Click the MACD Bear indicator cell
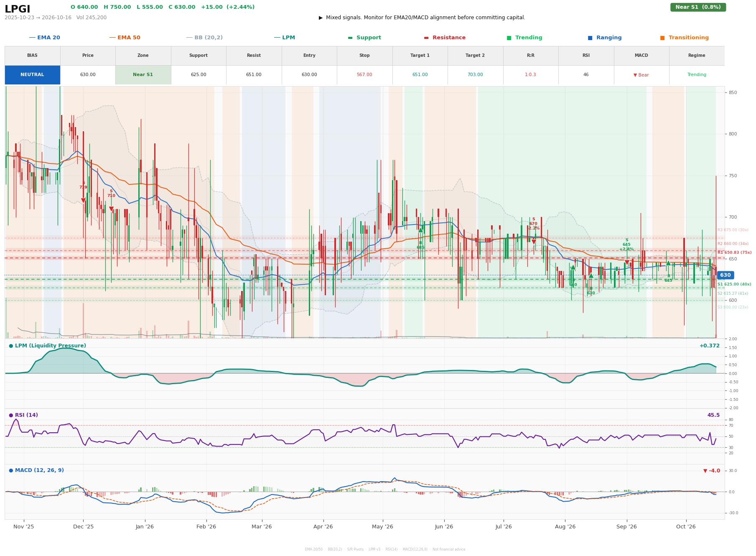Image resolution: width=756 pixels, height=556 pixels. pyautogui.click(x=641, y=75)
